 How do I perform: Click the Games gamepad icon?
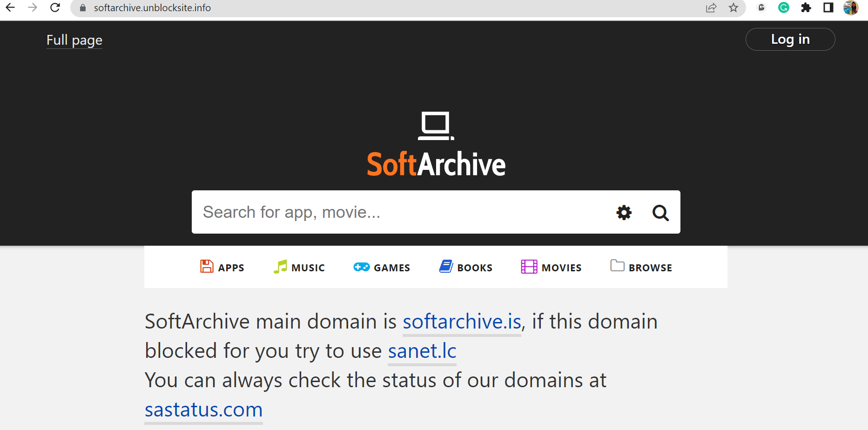coord(361,266)
